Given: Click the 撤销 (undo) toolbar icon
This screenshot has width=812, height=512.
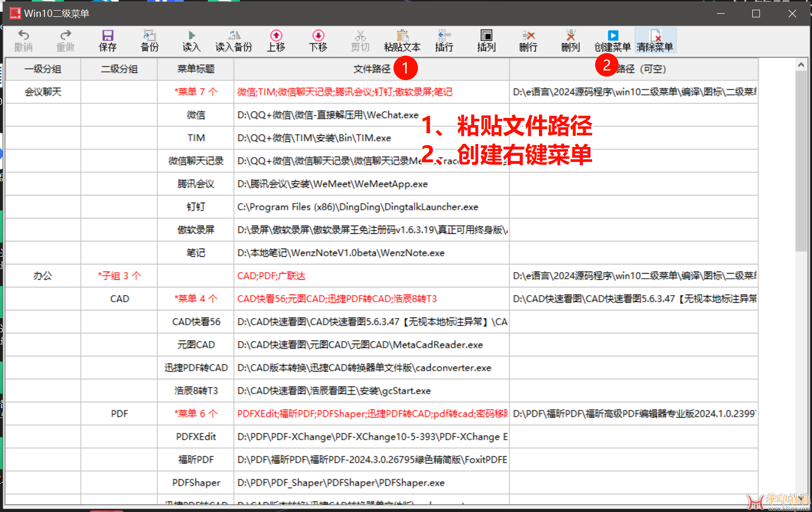Looking at the screenshot, I should click(23, 40).
